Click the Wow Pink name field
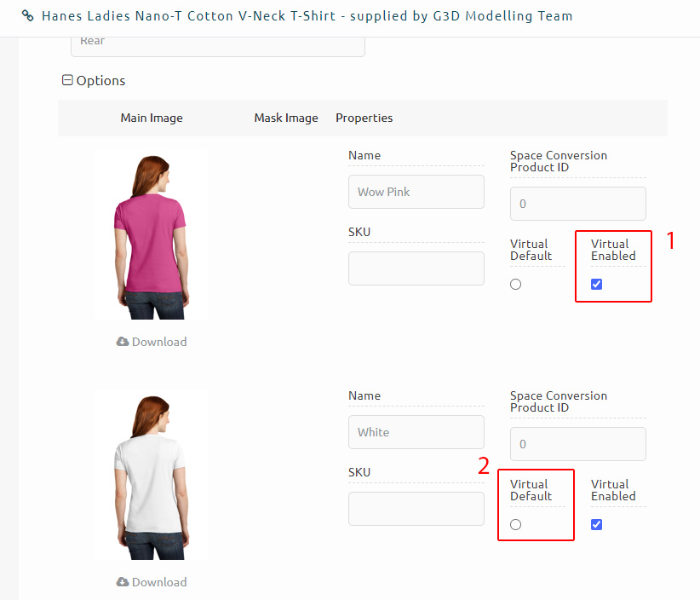This screenshot has height=600, width=700. (x=416, y=192)
